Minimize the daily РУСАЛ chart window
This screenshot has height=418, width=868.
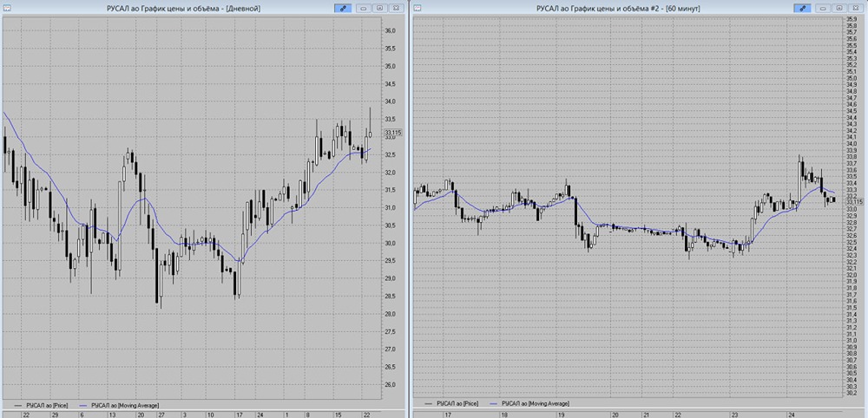click(365, 9)
